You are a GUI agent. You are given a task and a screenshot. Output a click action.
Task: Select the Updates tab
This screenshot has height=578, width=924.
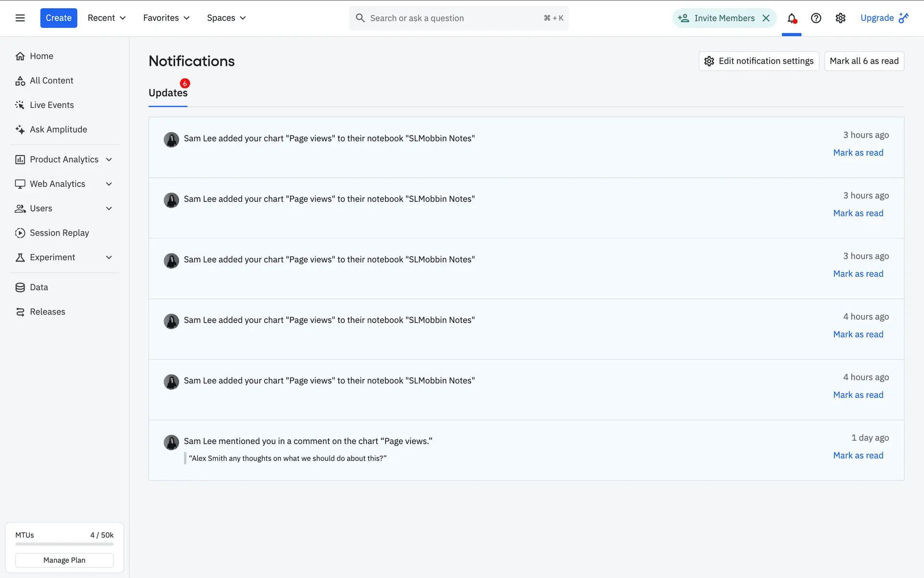[168, 93]
